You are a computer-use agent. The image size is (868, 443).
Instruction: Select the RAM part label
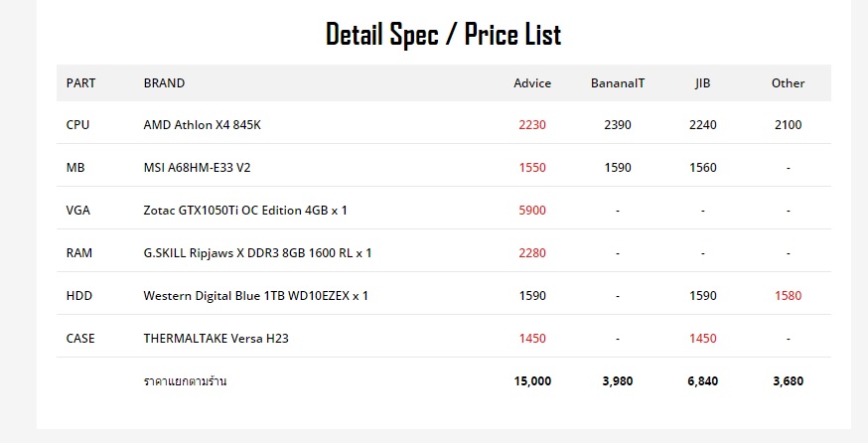(x=79, y=253)
